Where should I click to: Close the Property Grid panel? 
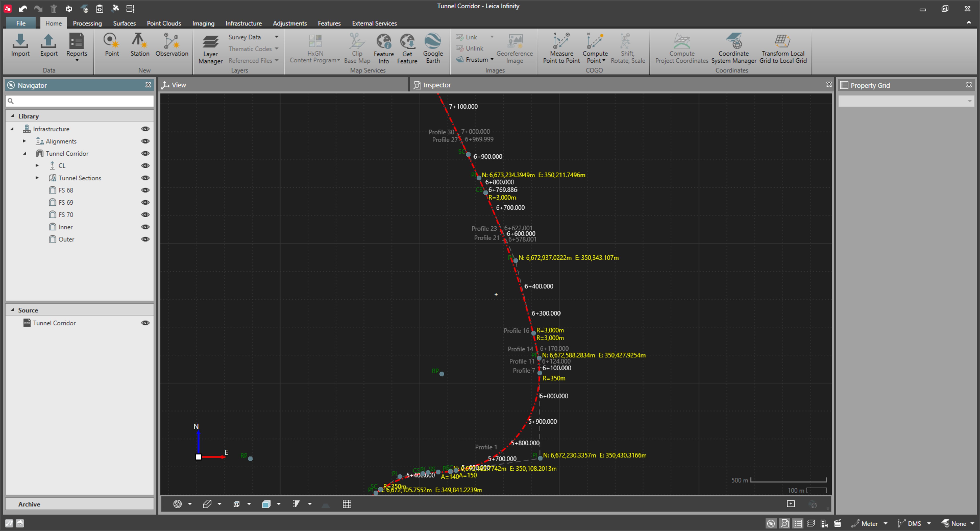coord(969,85)
